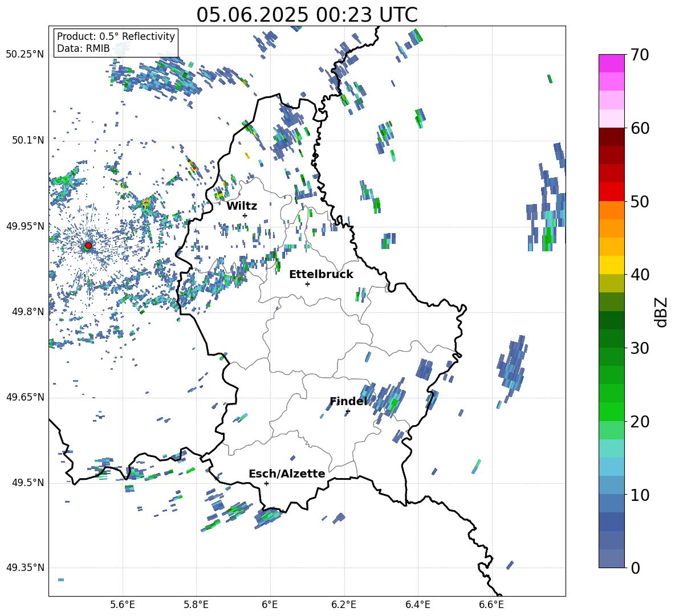Image resolution: width=675 pixels, height=616 pixels.
Task: Click the 6.6°E longitude label
Action: pos(491,605)
